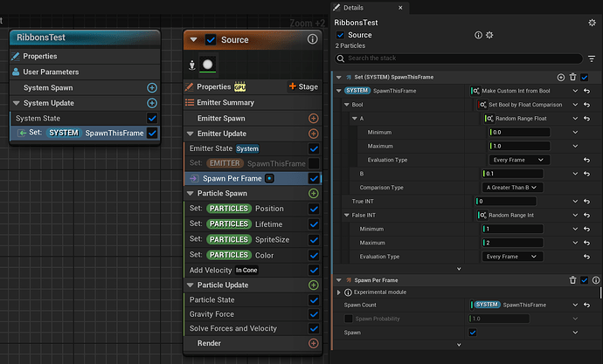Screen dimensions: 603x364
Task: Click the emitter sprite thumbnail
Action: (x=208, y=65)
